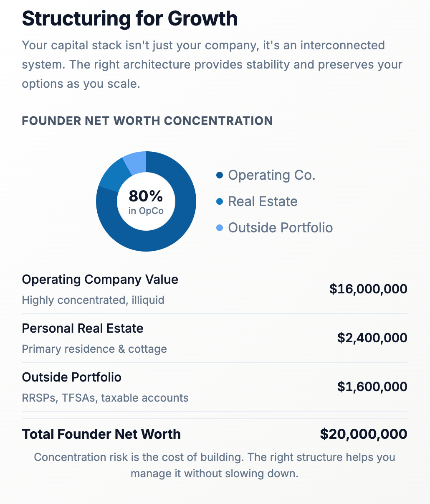Click the Founder Net Worth Concentration section header
430x504 pixels.
pyautogui.click(x=147, y=121)
